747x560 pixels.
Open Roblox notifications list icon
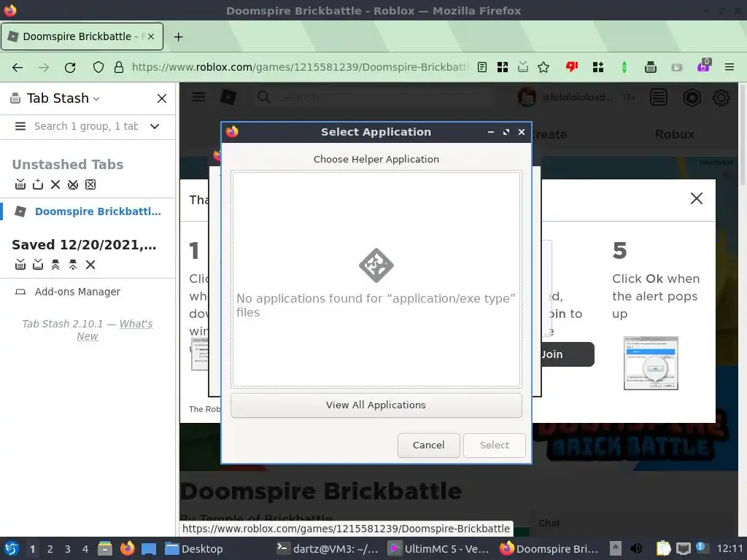pos(659,98)
